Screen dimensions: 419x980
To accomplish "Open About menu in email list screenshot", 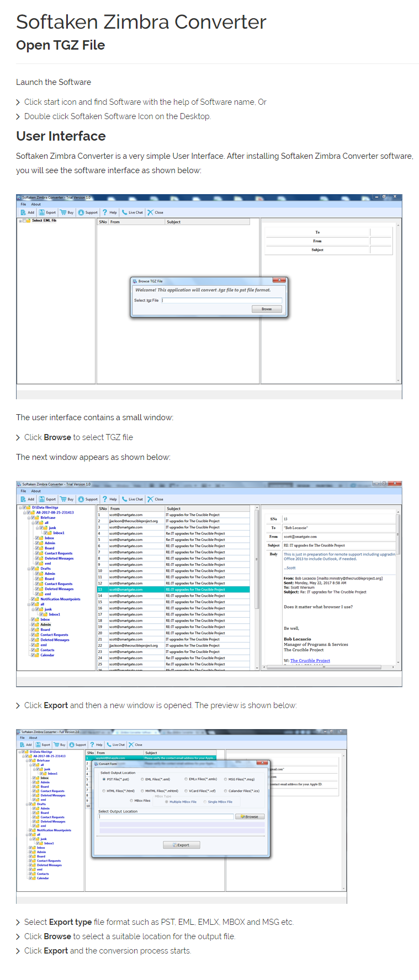I will tap(36, 491).
